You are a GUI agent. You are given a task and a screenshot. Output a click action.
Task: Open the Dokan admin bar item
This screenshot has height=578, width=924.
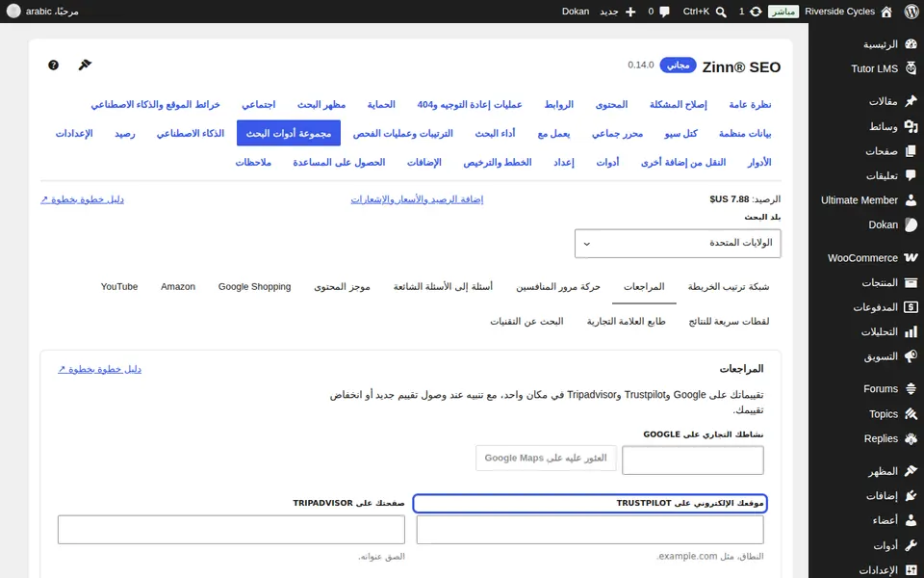click(576, 12)
